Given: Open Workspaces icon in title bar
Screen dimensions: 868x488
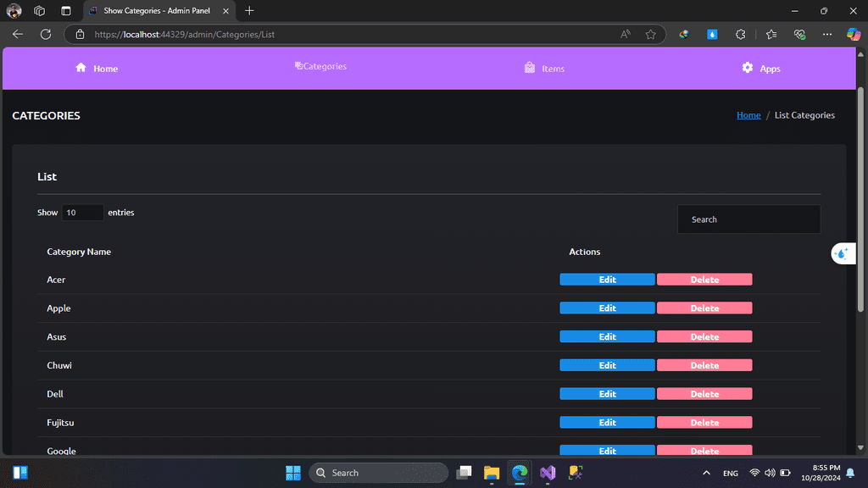Looking at the screenshot, I should (39, 10).
